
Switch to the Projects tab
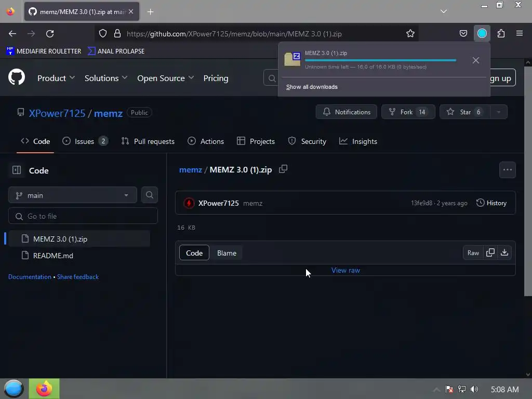[256, 141]
